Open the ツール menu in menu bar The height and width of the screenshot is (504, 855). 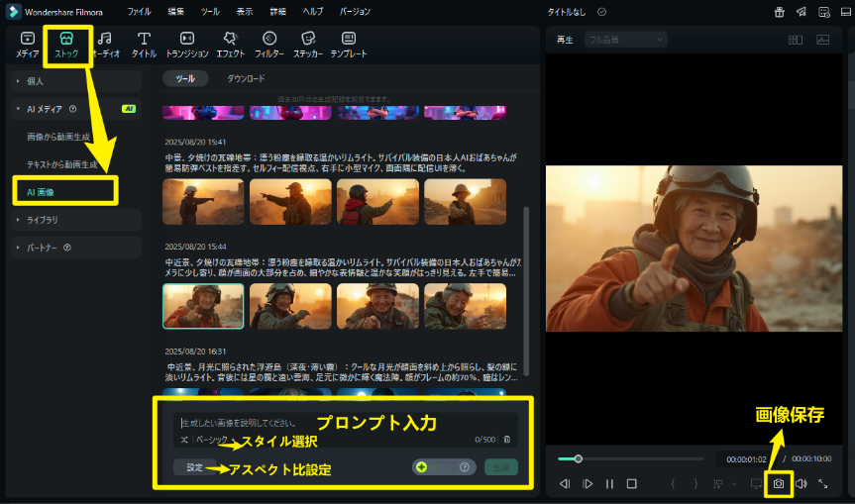coord(210,12)
